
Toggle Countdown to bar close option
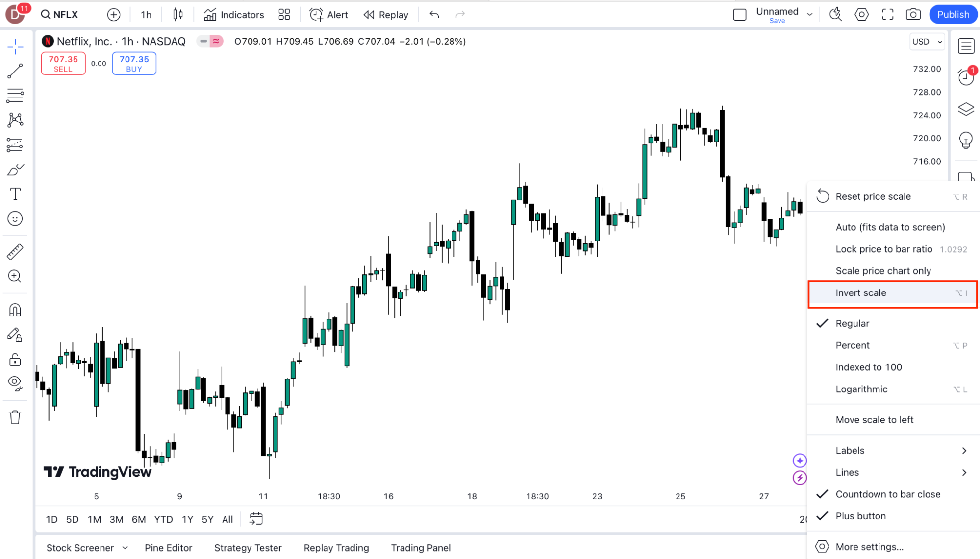[x=887, y=494]
